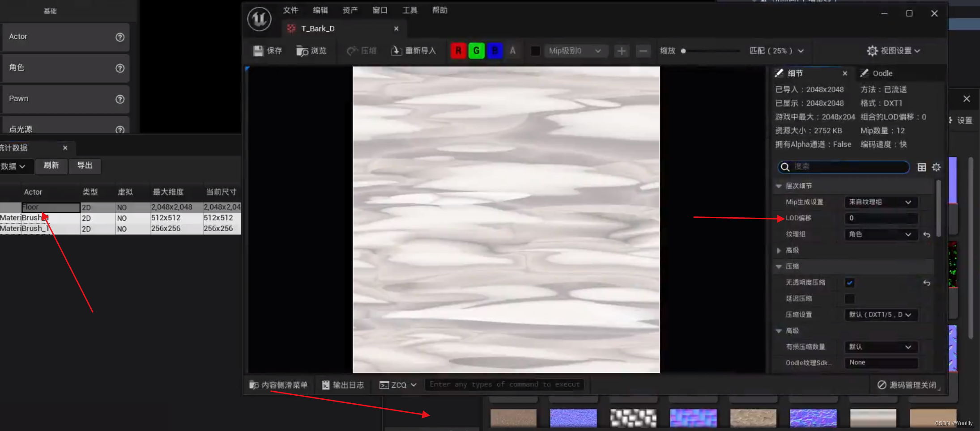This screenshot has width=980, height=431.
Task: Open the 编辑 menu
Action: (x=320, y=10)
